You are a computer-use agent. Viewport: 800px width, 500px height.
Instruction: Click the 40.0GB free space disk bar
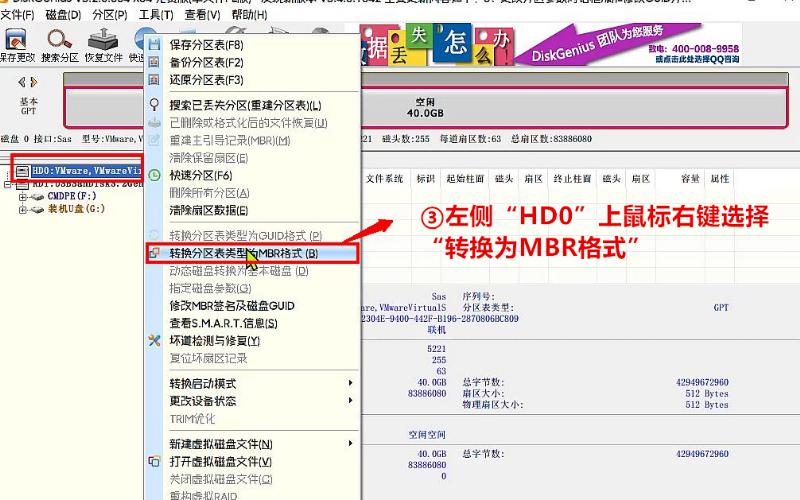tap(425, 107)
